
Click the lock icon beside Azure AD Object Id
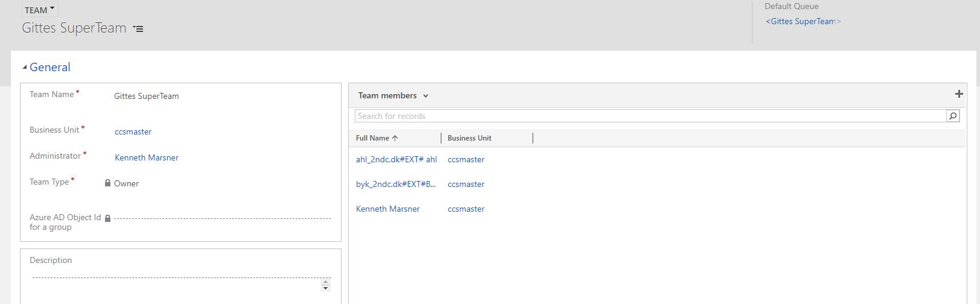(107, 218)
